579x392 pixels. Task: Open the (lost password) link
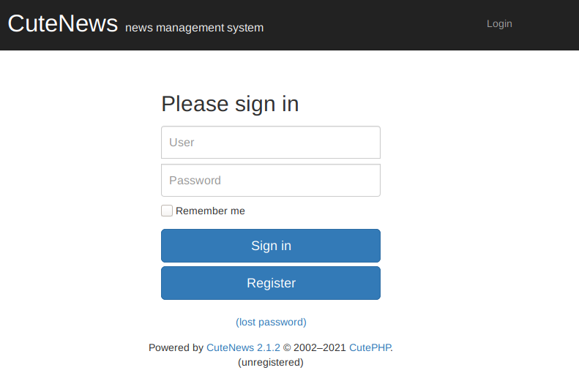tap(271, 322)
